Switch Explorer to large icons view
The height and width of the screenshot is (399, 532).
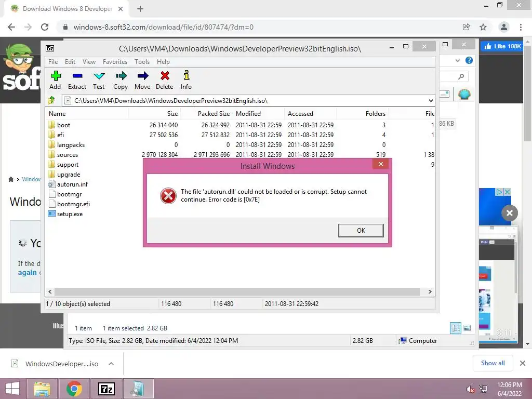467,328
